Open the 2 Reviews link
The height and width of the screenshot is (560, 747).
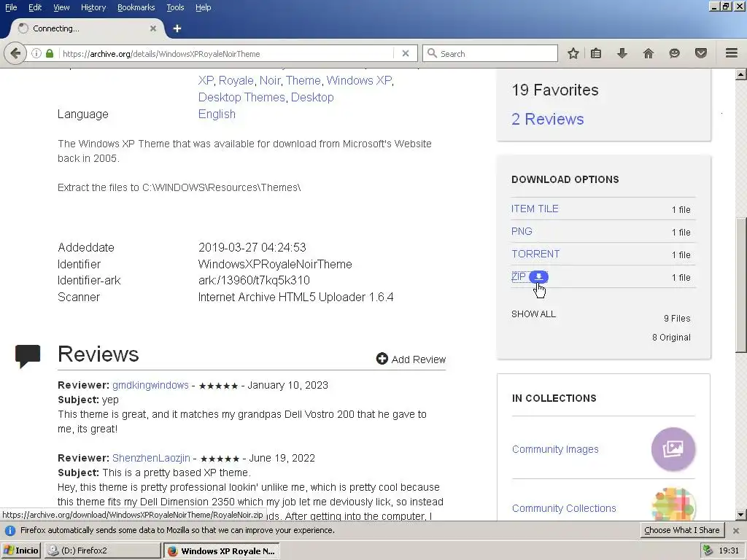coord(547,119)
